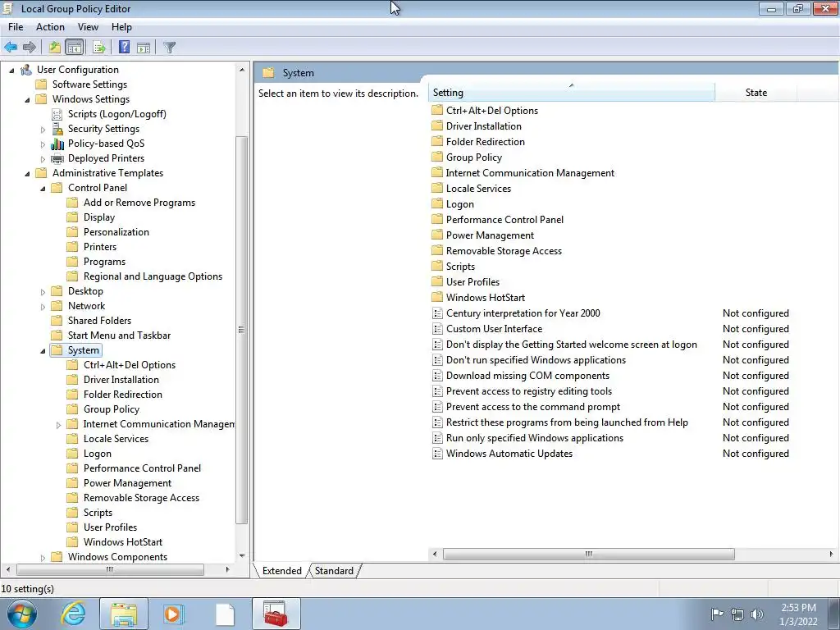The image size is (840, 630).
Task: Select Start Menu and Taskbar tree item
Action: (119, 336)
